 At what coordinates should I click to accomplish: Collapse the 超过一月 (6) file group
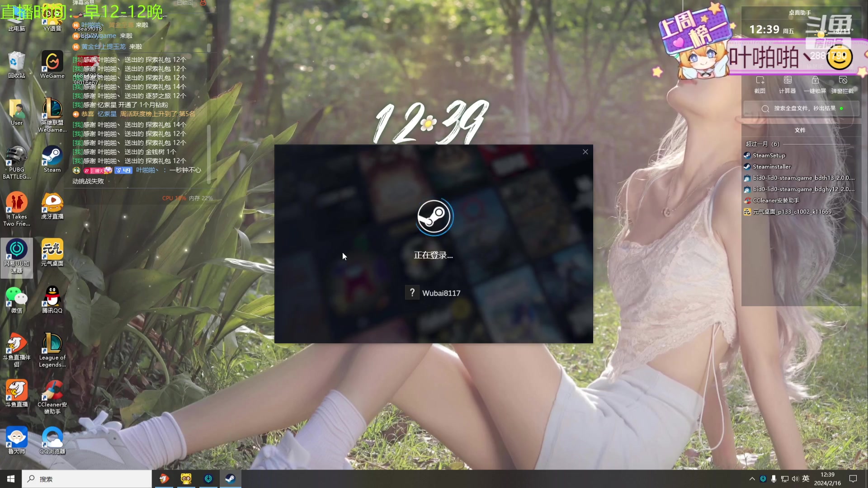click(x=763, y=144)
